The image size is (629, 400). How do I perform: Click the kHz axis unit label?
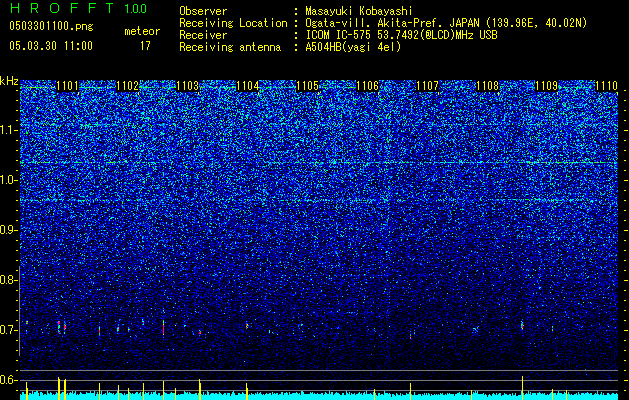[9, 81]
